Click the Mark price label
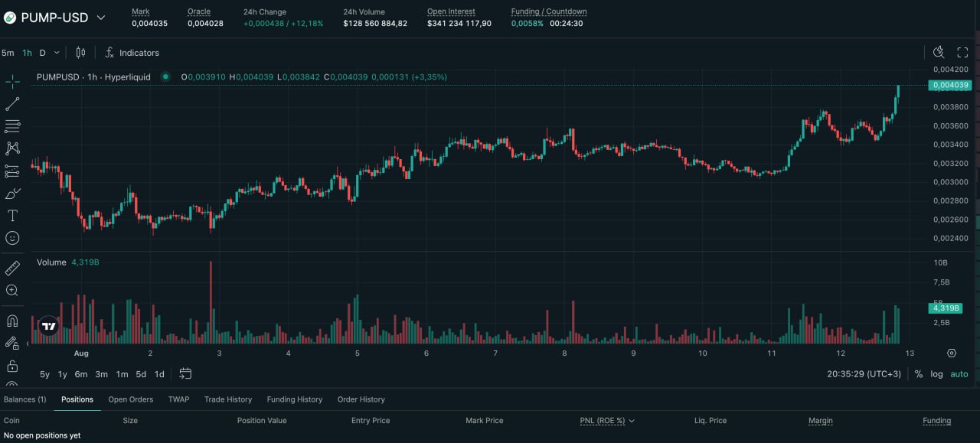Viewport: 980px width, 443px height. click(x=141, y=11)
